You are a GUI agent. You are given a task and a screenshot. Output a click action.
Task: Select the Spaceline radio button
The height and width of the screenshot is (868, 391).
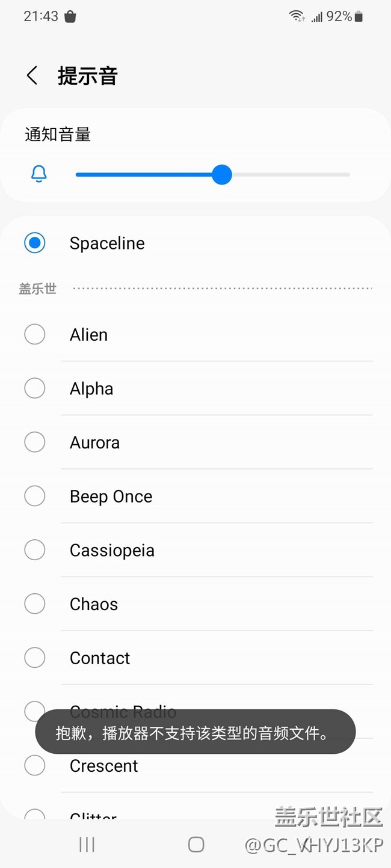[x=35, y=243]
